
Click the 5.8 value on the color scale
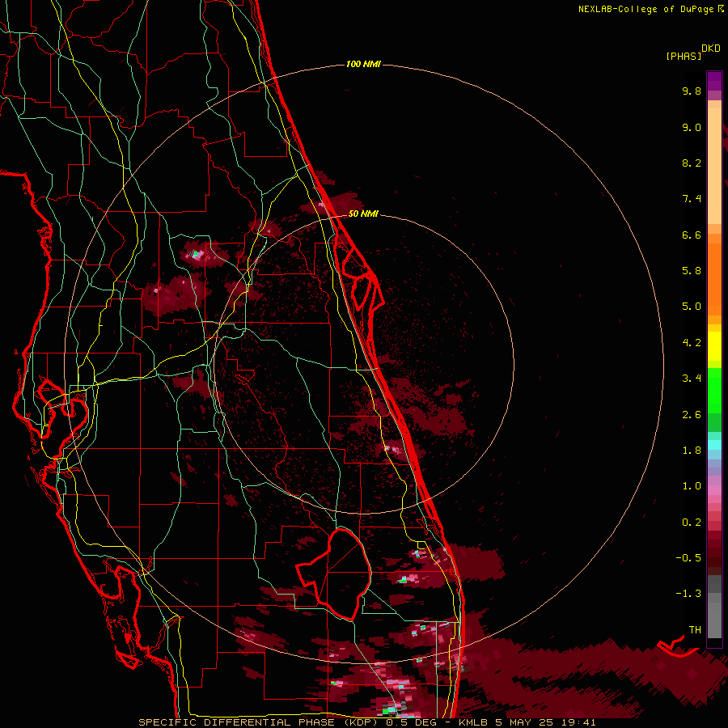coord(692,271)
